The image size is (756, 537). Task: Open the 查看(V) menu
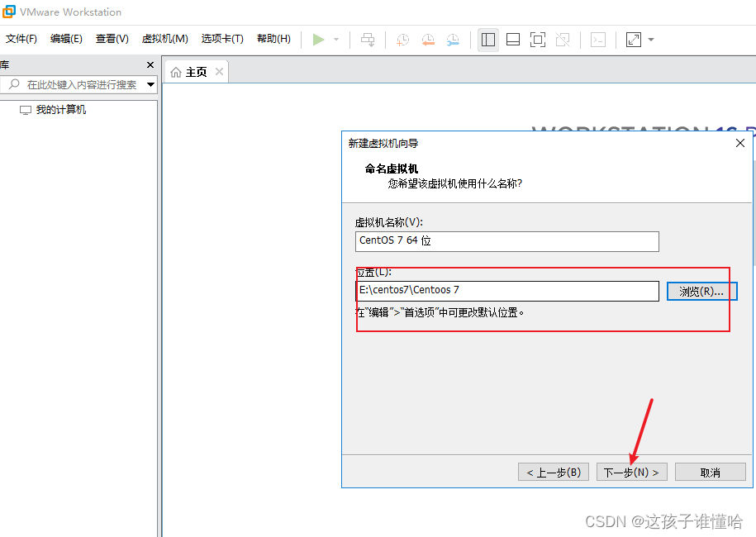(x=112, y=39)
